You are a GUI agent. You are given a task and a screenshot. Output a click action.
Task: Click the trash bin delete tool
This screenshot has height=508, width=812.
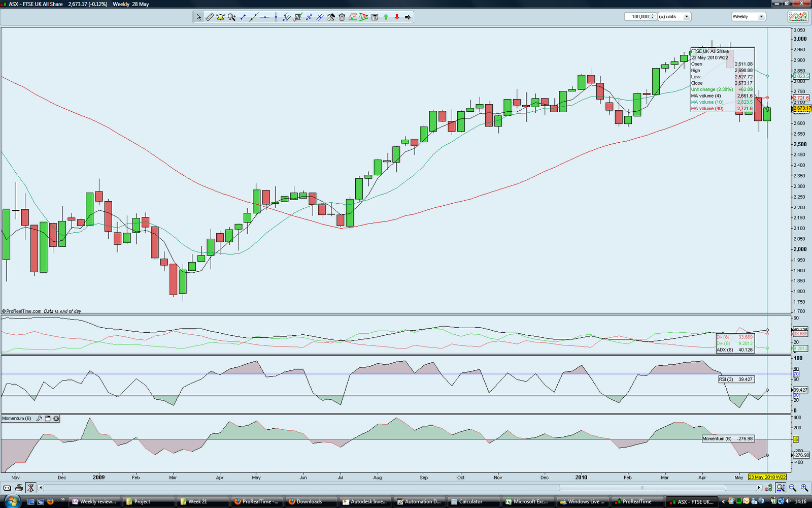(x=342, y=17)
